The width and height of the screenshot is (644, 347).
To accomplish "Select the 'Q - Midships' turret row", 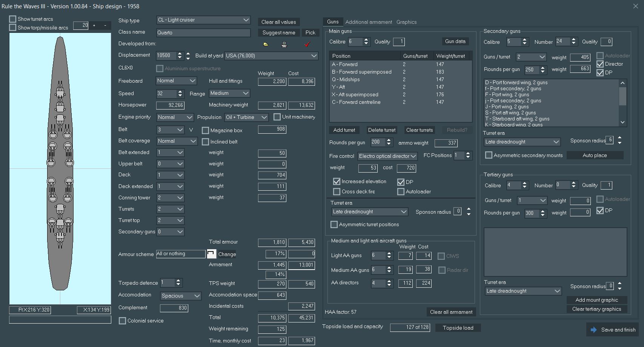I will pos(401,79).
